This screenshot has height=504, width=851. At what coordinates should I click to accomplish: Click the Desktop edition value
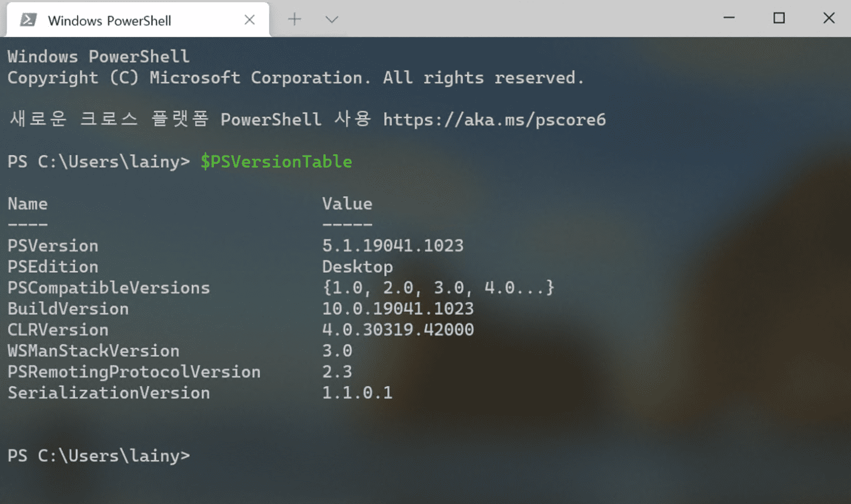point(357,267)
